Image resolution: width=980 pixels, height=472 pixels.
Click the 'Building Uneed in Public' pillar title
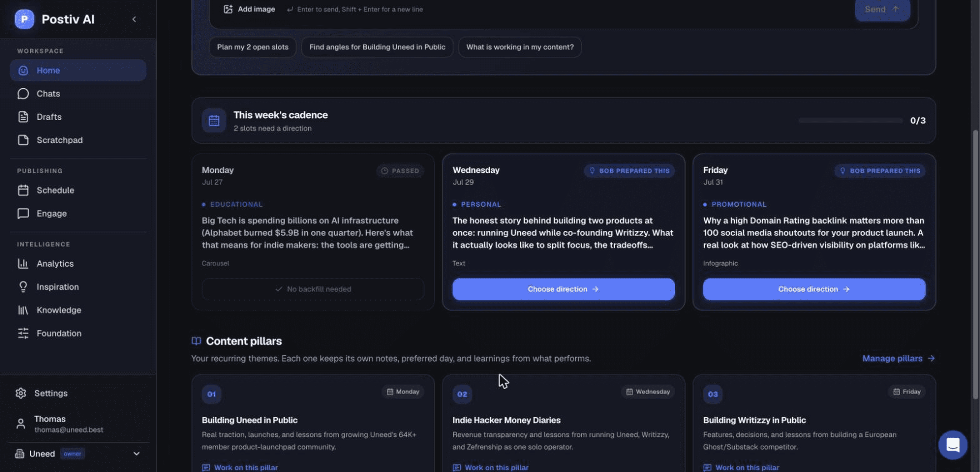pos(250,420)
